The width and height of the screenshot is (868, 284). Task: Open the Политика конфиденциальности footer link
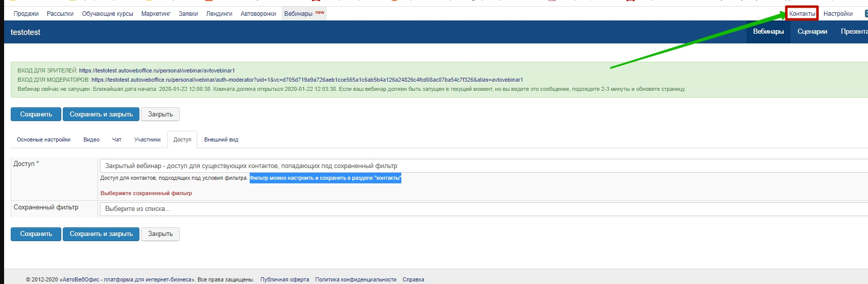coord(355,279)
